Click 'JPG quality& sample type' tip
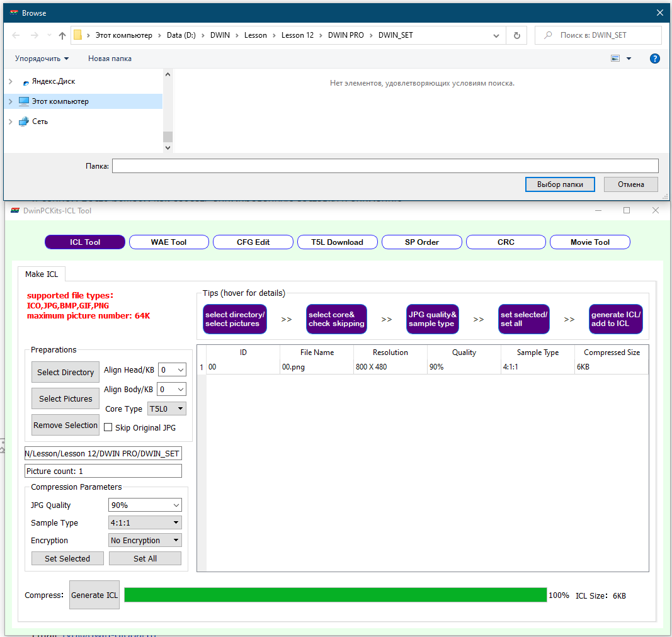This screenshot has width=672, height=637. (433, 319)
